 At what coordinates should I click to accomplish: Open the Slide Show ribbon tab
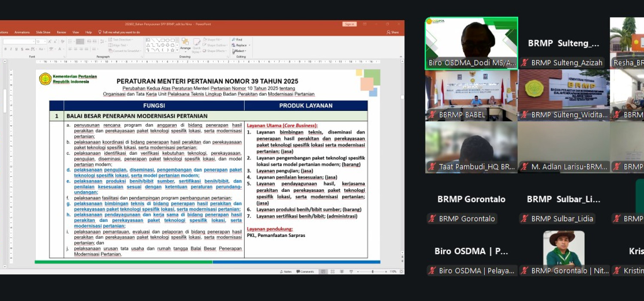click(x=43, y=32)
